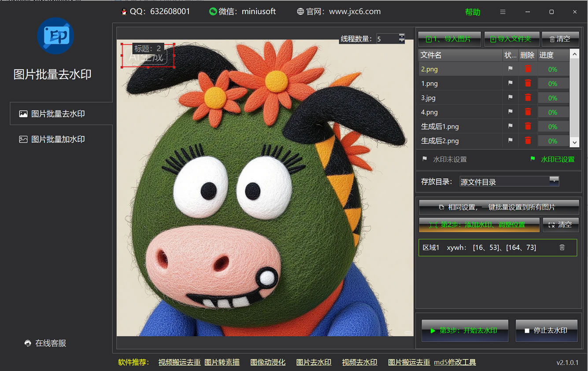The width and height of the screenshot is (588, 371).
Task: Click the red trash icon for 3.jpg
Action: 528,98
